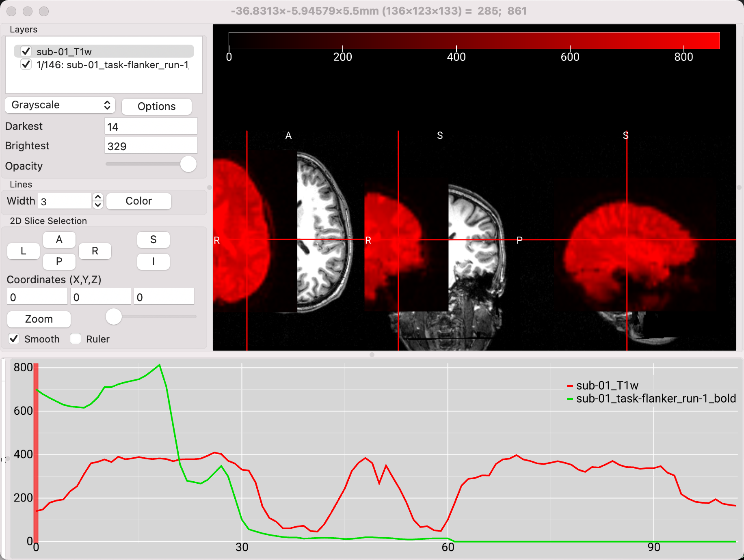Screen dimensions: 744x560
Task: Increase line width with up stepper arrow
Action: 98,197
